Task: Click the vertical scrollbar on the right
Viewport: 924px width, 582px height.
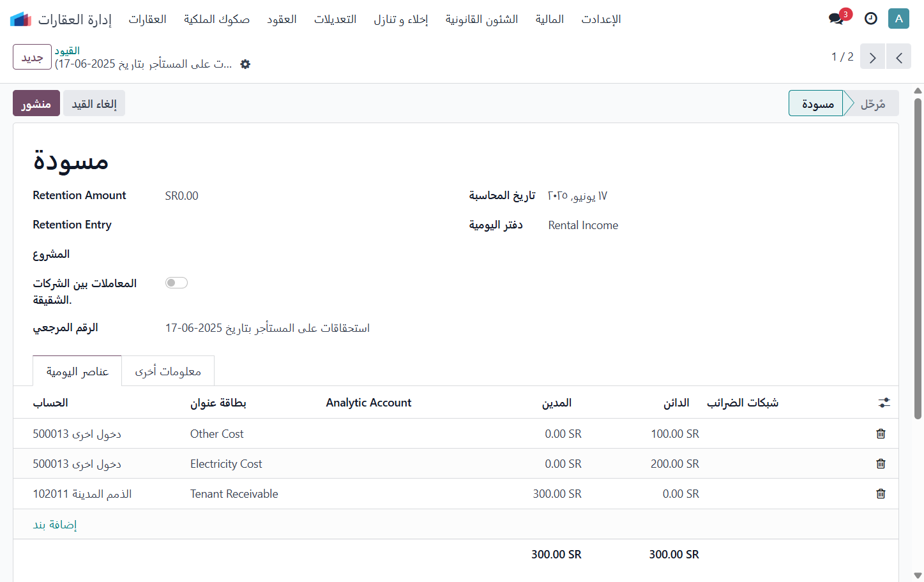Action: [918, 258]
